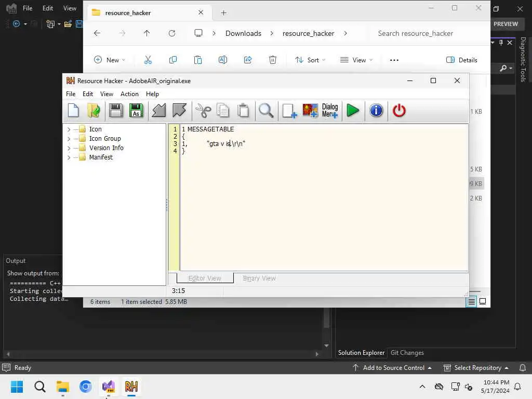Open the Sort dropdown in File Explorer
Image resolution: width=532 pixels, height=399 pixels.
pyautogui.click(x=310, y=60)
